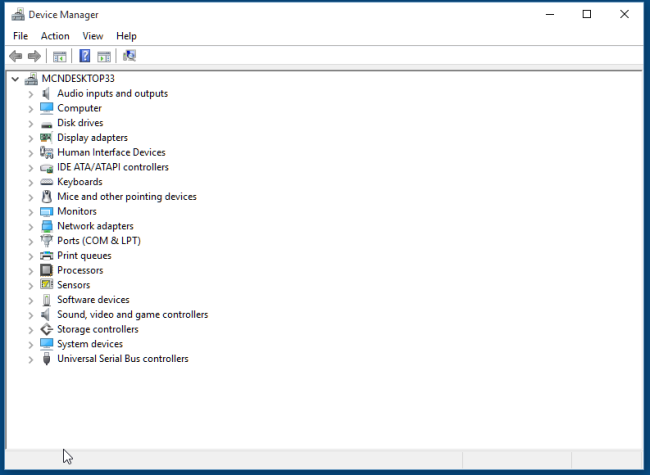Click the Audio inputs and outputs speaker icon
The height and width of the screenshot is (475, 650).
(46, 94)
